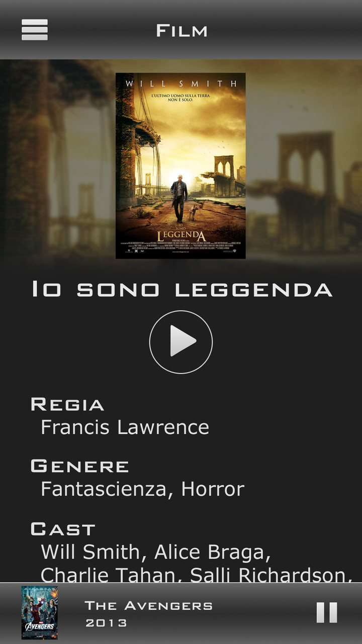362x644 pixels.
Task: Select the Genere section heading
Action: click(x=79, y=466)
